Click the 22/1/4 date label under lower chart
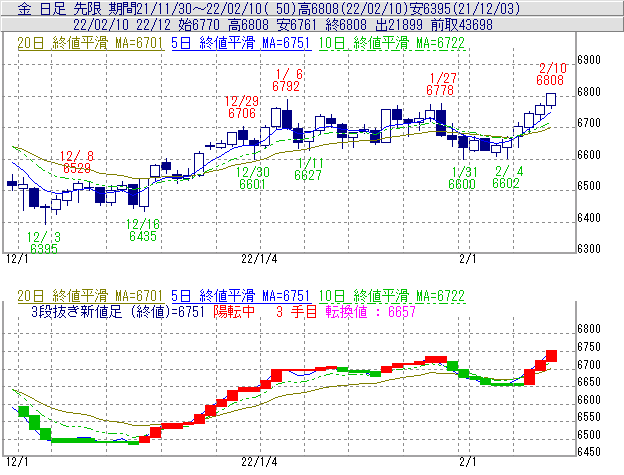This screenshot has width=624, height=475. [x=259, y=462]
